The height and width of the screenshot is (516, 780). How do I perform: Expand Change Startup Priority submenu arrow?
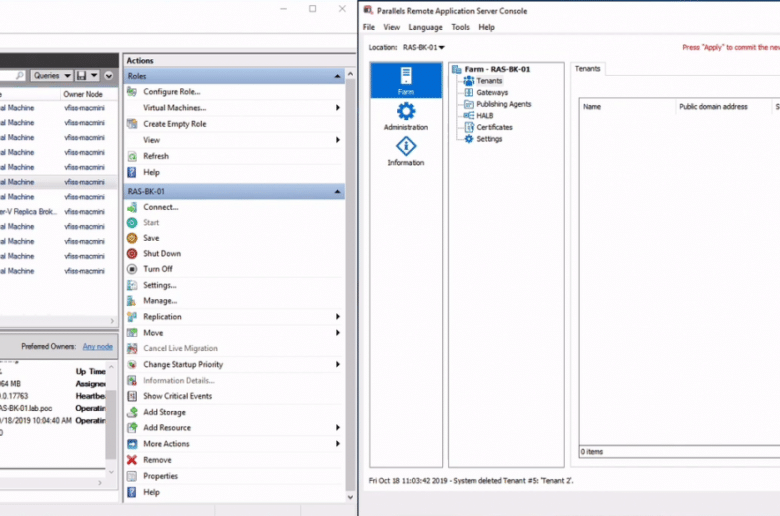338,364
